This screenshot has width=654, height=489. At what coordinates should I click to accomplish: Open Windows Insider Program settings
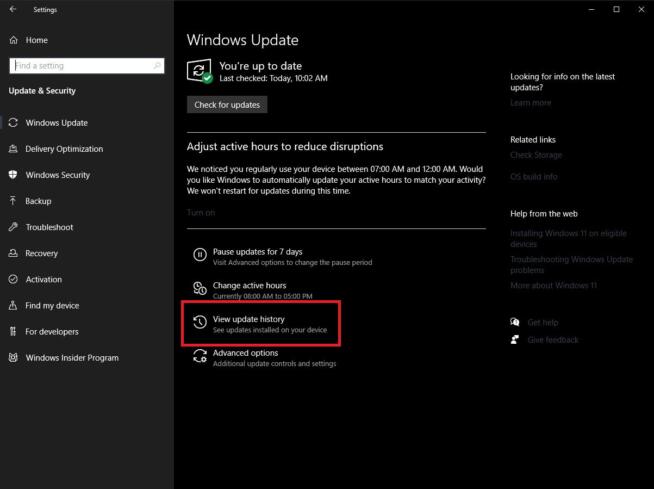tap(72, 358)
